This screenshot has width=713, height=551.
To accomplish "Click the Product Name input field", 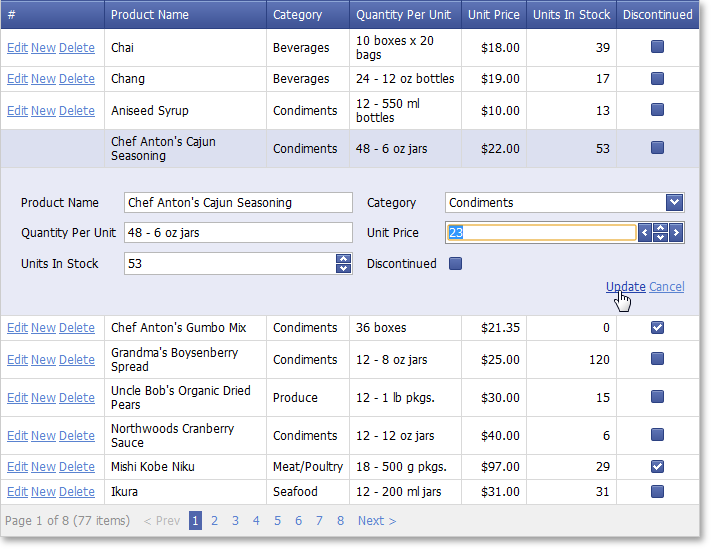I will pyautogui.click(x=238, y=203).
